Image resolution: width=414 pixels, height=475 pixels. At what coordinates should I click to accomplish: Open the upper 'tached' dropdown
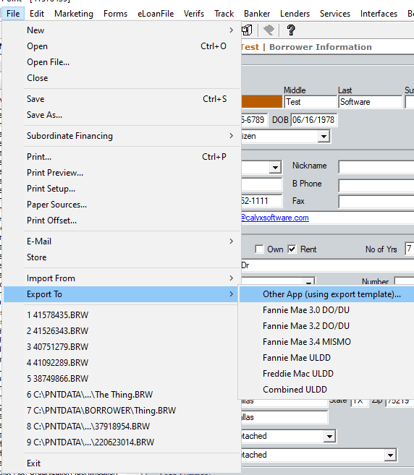(330, 436)
